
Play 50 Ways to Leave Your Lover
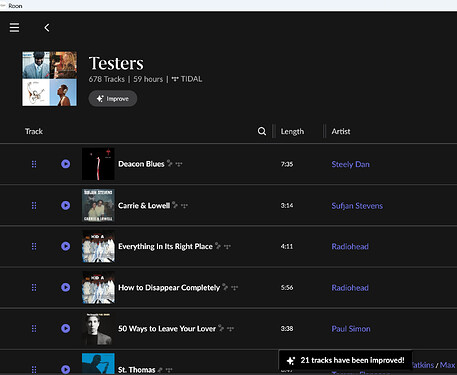pyautogui.click(x=66, y=329)
